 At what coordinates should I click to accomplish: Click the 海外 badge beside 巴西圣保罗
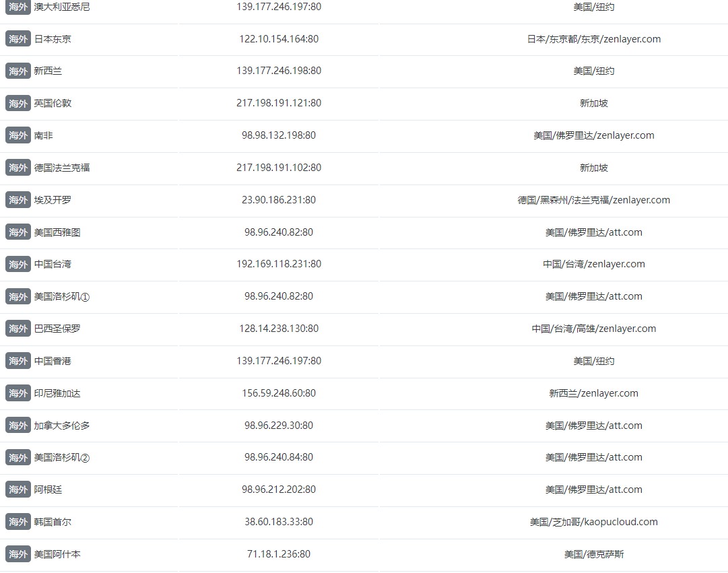click(x=18, y=329)
